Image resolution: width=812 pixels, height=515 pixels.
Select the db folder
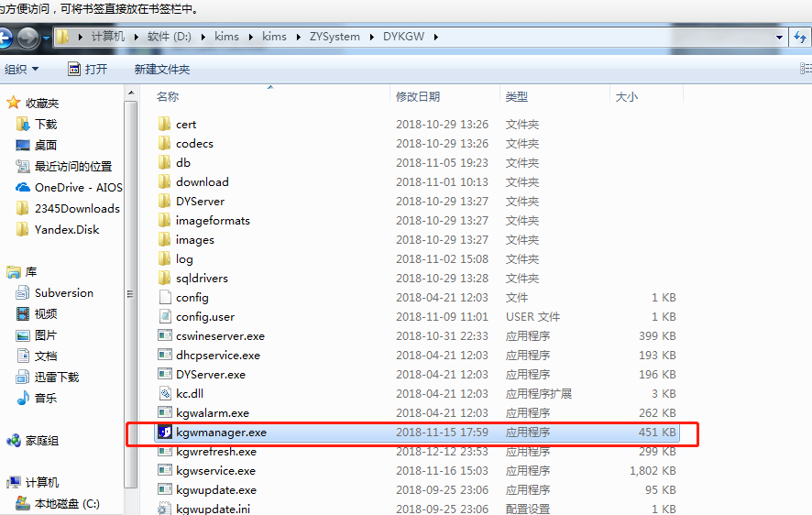pos(182,162)
